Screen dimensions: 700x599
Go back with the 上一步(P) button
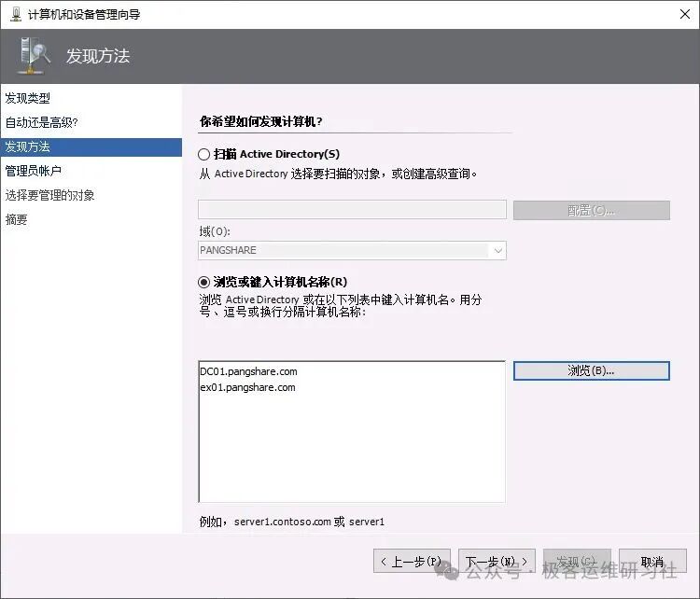(412, 561)
